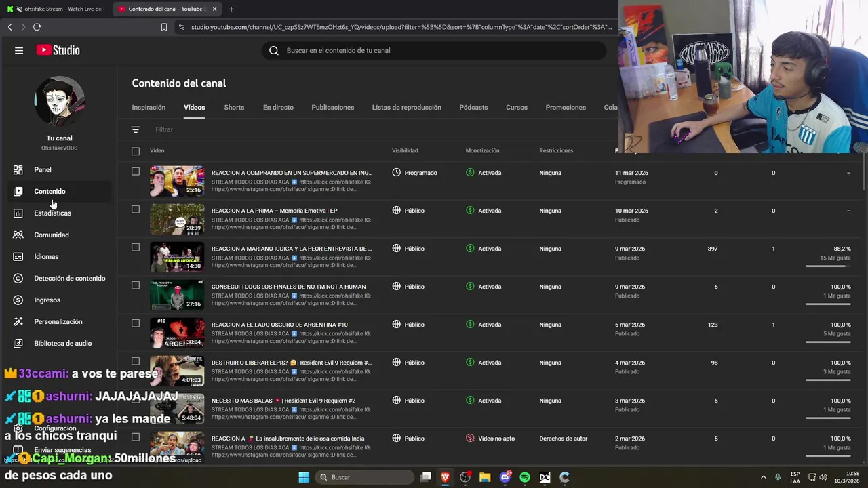Show hidden tray icons chevron
The image size is (868, 488).
(x=763, y=477)
